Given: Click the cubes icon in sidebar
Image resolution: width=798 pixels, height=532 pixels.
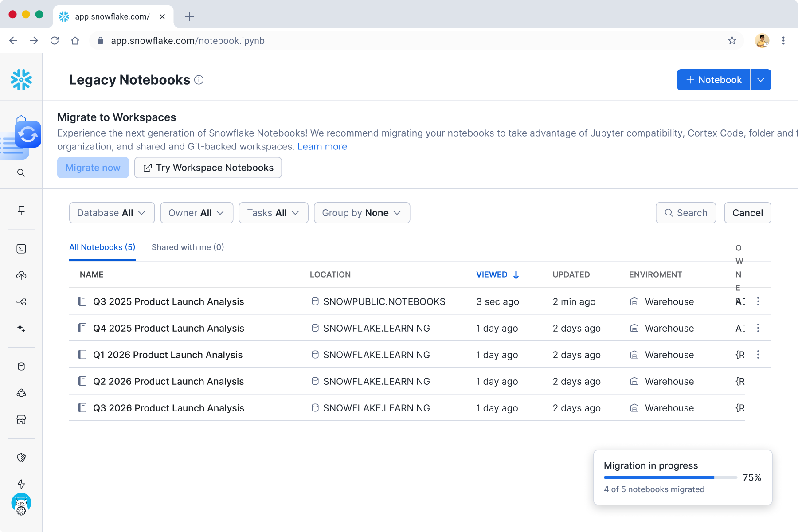Looking at the screenshot, I should tap(21, 393).
